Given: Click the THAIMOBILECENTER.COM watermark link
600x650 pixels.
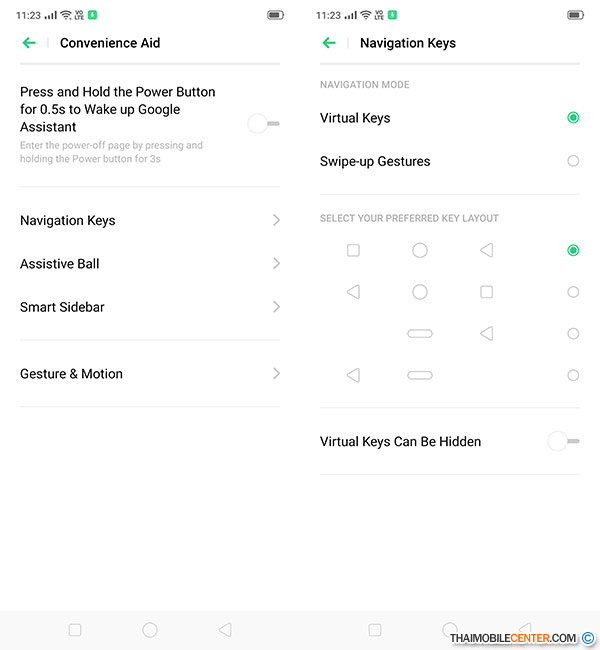Looking at the screenshot, I should pyautogui.click(x=513, y=638).
